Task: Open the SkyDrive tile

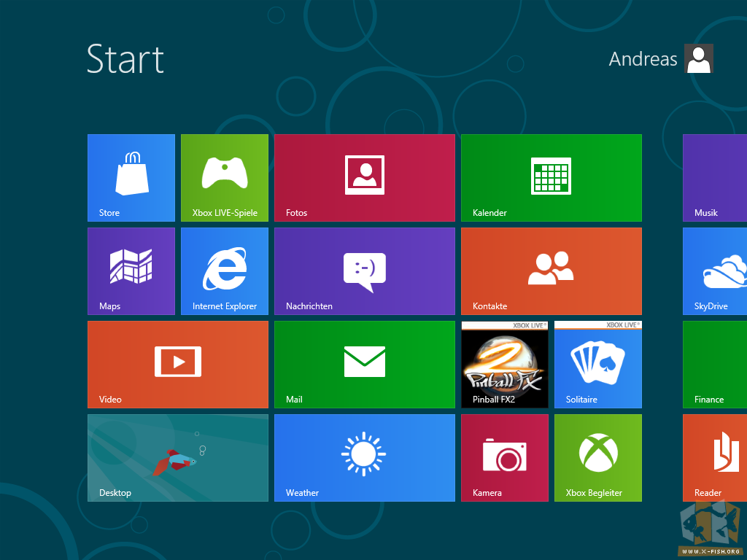Action: [715, 271]
